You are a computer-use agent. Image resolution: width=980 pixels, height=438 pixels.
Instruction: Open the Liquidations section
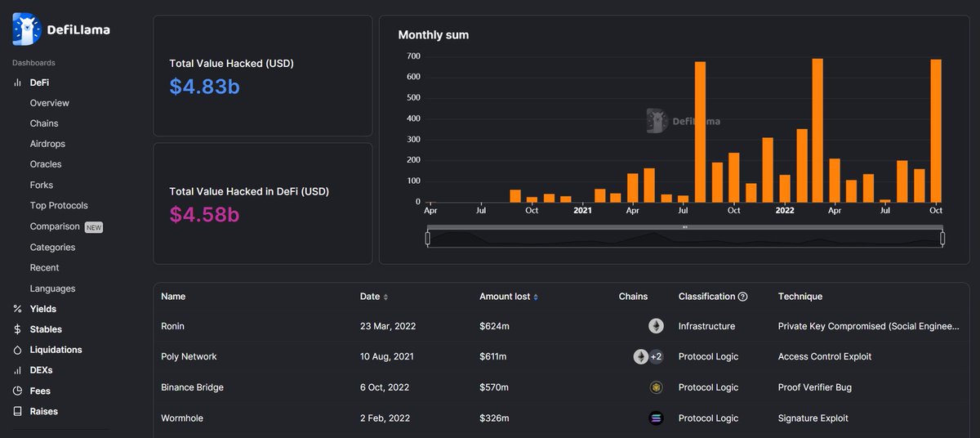click(x=56, y=350)
